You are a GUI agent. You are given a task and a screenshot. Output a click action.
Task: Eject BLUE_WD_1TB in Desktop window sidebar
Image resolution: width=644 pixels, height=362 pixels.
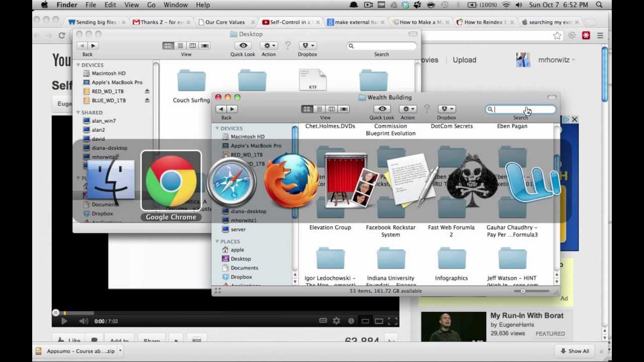147,101
